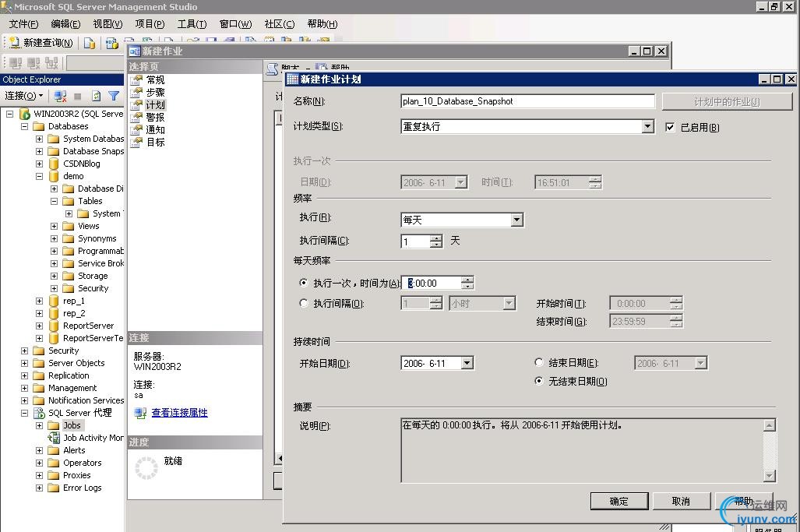Click the SQL Server 代理 agent icon
800x532 pixels.
(39, 413)
